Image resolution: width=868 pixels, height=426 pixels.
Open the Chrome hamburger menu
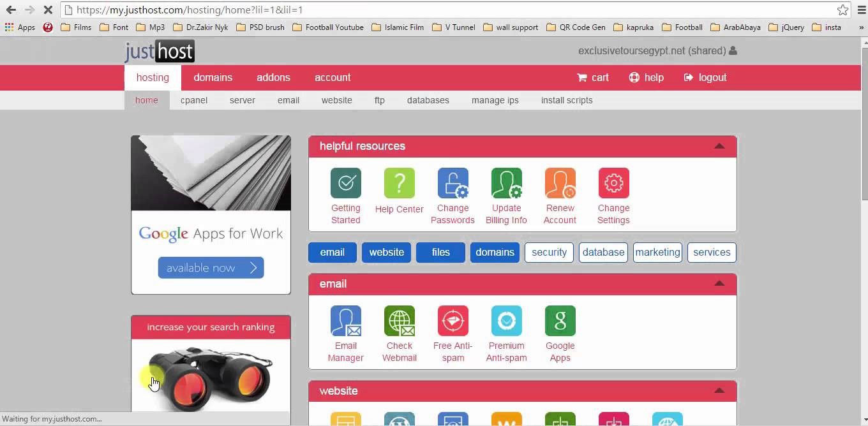(860, 10)
